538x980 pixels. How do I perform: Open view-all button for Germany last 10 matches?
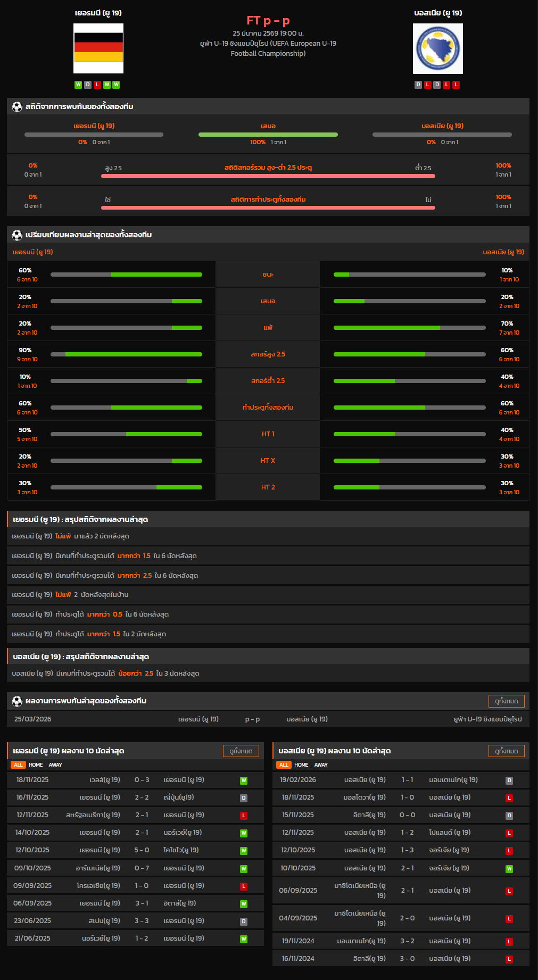241,751
